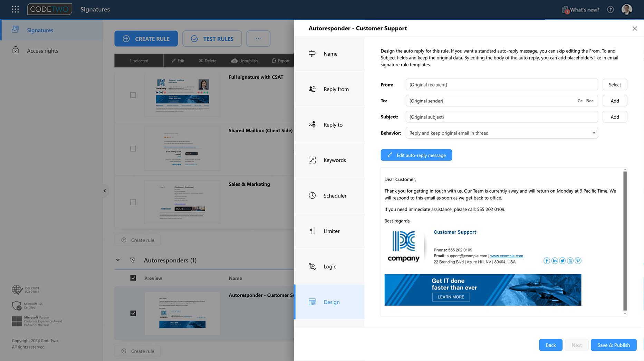Screen dimensions: 644x361
Task: Click the Signatures sidebar icon
Action: tap(16, 30)
